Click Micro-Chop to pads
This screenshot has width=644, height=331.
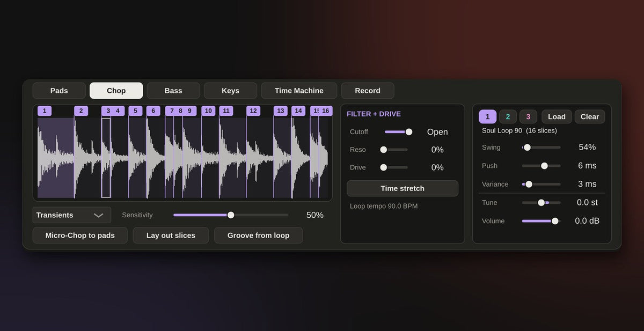coord(80,236)
